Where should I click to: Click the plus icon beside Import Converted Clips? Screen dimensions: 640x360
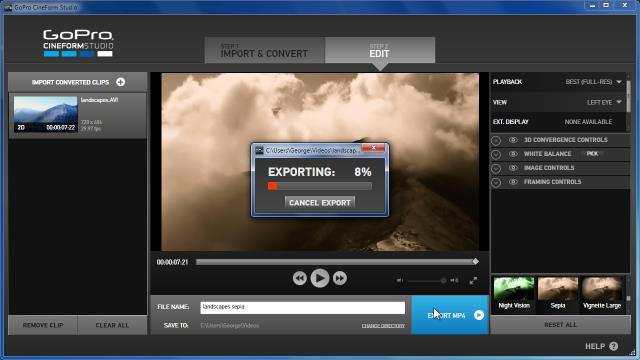120,82
